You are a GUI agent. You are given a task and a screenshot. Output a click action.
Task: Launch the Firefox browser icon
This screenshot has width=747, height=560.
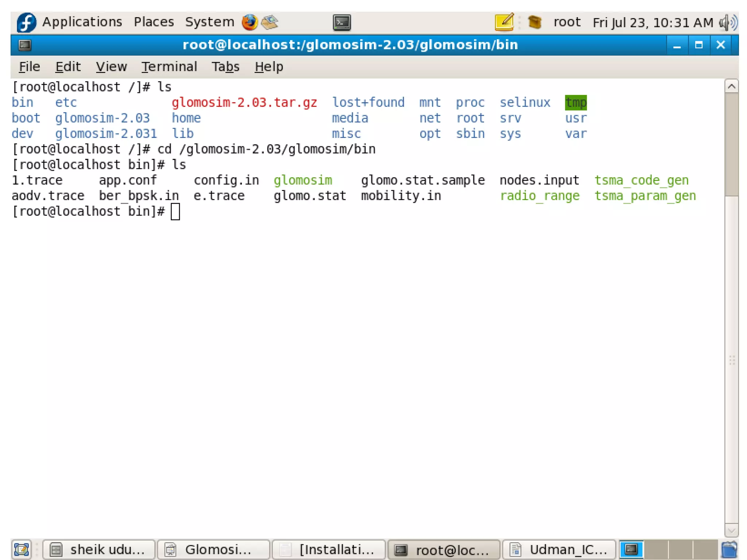[249, 22]
